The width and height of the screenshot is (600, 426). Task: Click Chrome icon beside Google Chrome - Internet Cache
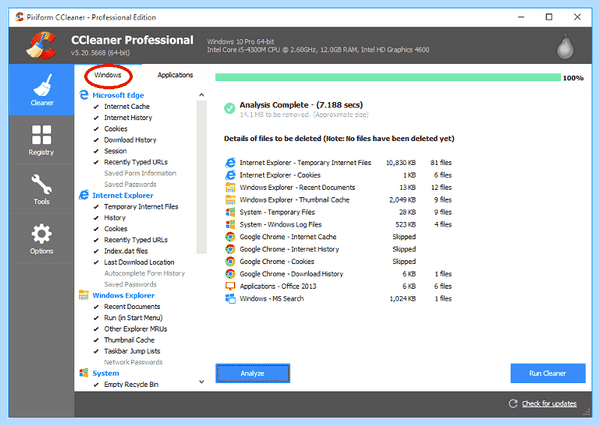point(230,237)
